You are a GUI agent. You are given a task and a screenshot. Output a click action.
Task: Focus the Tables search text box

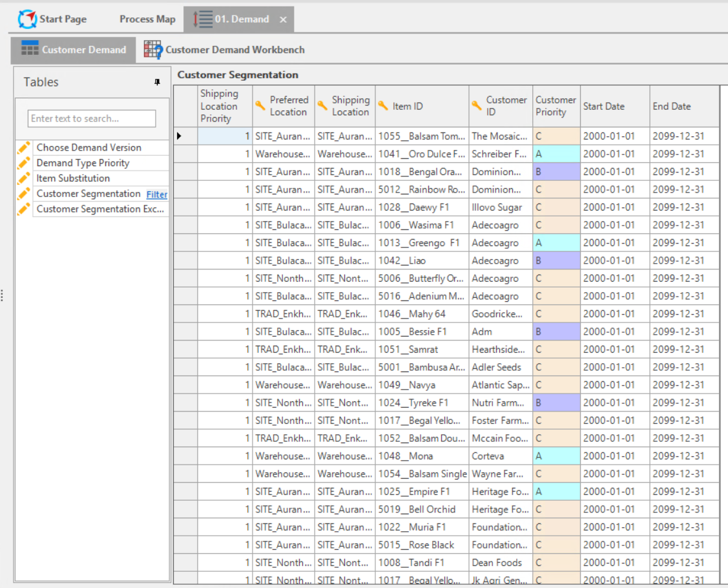(92, 118)
